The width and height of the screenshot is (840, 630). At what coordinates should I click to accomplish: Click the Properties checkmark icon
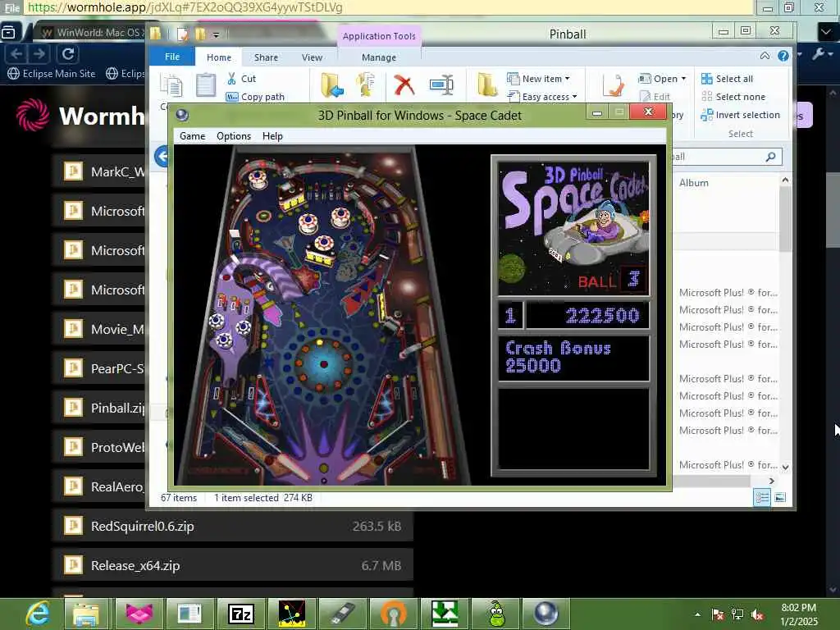click(x=614, y=85)
